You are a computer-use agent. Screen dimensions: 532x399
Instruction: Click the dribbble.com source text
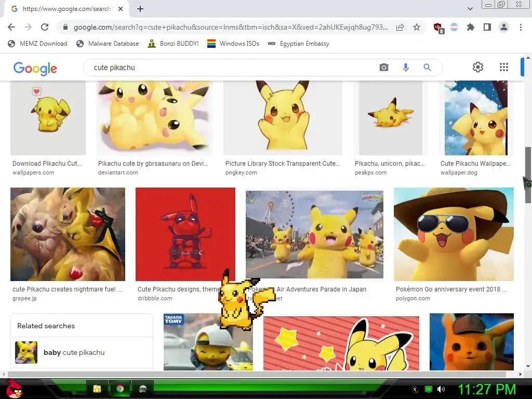coord(155,298)
